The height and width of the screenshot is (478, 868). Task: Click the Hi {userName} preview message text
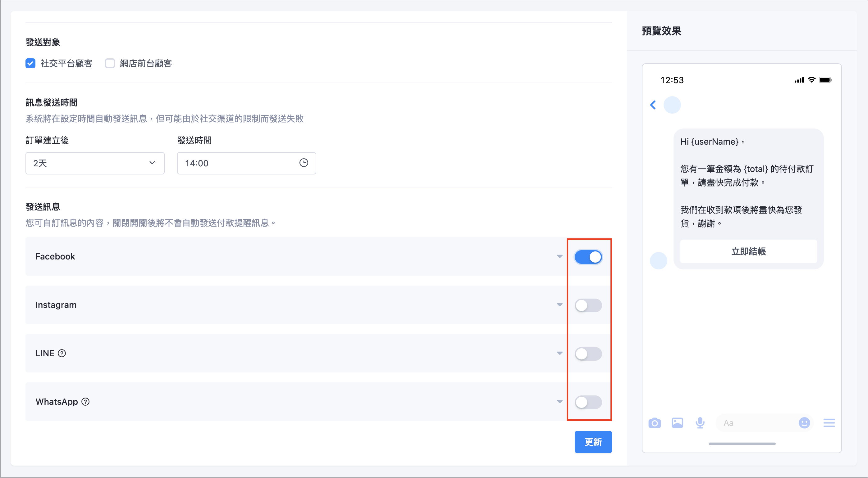click(712, 142)
